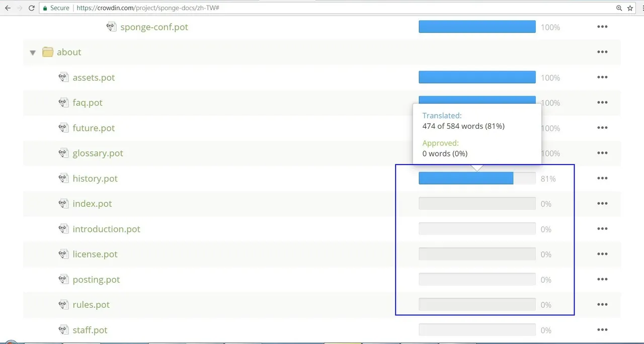This screenshot has width=644, height=344.
Task: Open license.pot file
Action: (x=95, y=254)
